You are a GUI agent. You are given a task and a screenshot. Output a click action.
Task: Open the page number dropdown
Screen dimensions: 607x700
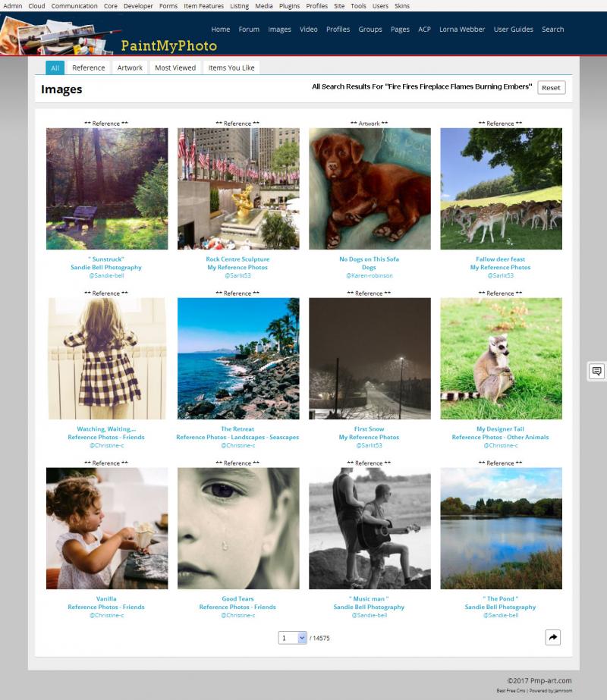point(292,638)
